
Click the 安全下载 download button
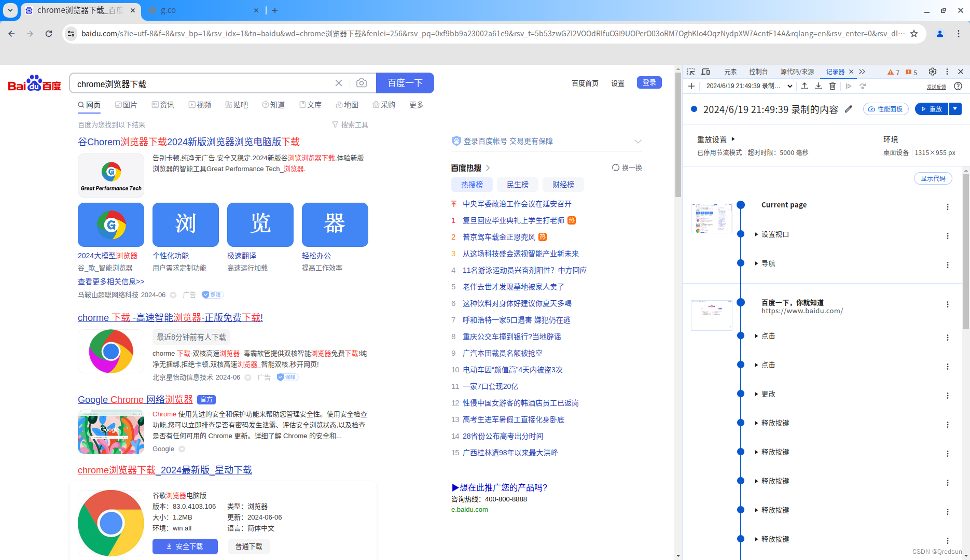click(x=185, y=547)
